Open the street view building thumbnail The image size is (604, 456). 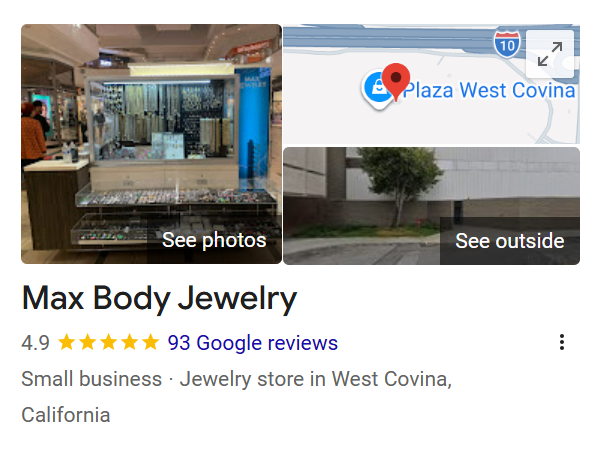tap(431, 206)
